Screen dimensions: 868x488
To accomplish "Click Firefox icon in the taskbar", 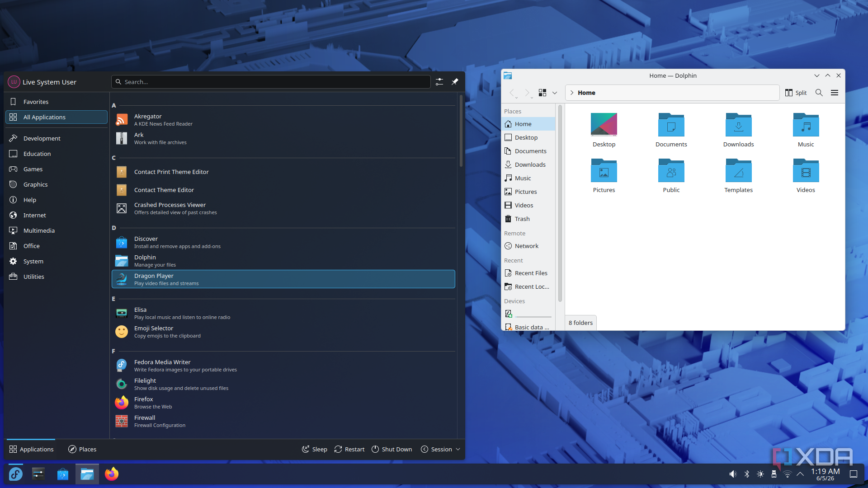I will [x=112, y=474].
